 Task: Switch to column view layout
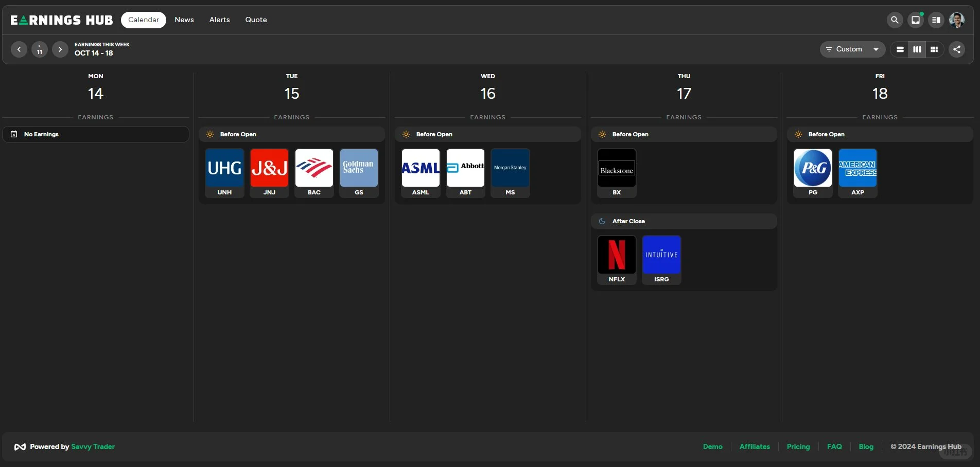click(917, 49)
